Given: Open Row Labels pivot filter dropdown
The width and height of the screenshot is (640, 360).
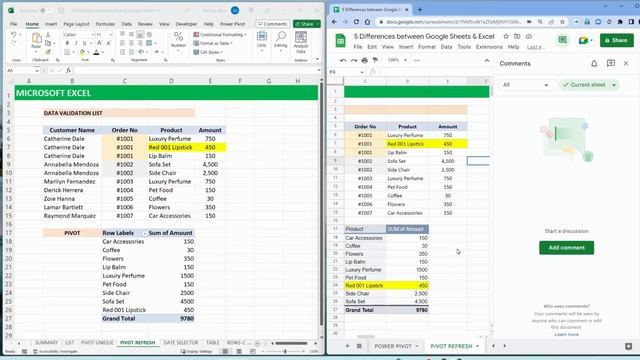Looking at the screenshot, I should (144, 233).
